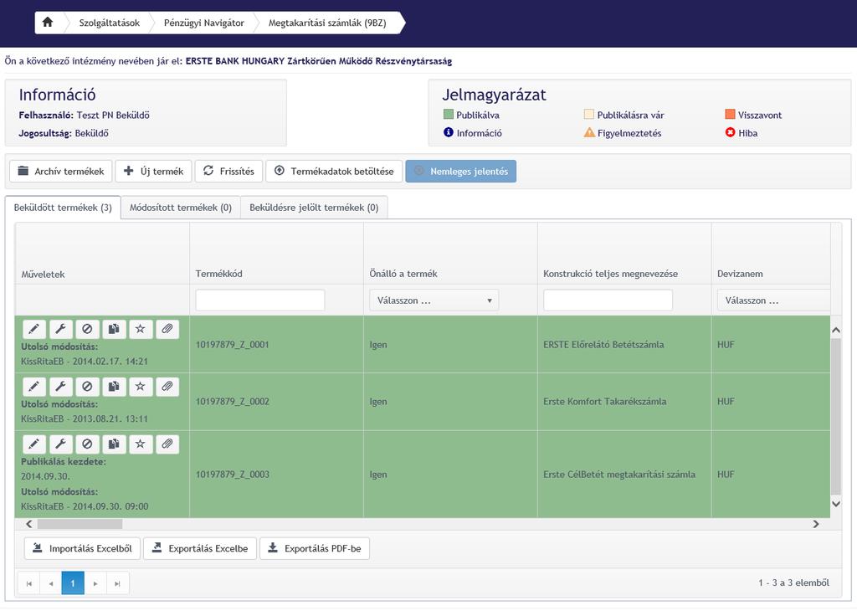Edit product 10197879_Z_0003 with pencil icon
The width and height of the screenshot is (857, 616).
pos(33,444)
